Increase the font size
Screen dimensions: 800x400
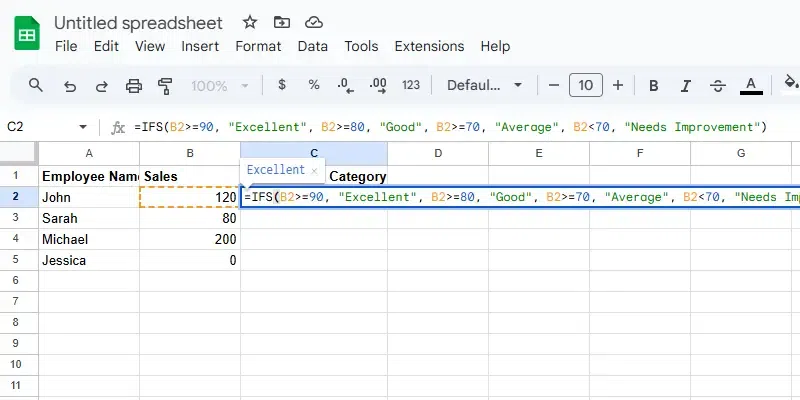pyautogui.click(x=618, y=86)
